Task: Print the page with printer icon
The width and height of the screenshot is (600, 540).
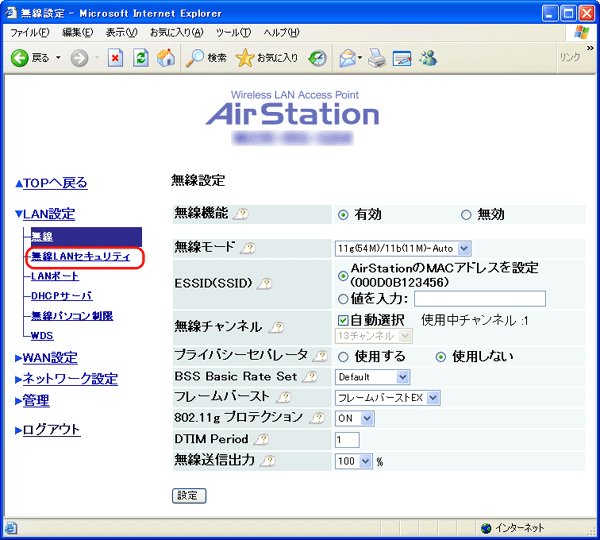Action: point(377,58)
